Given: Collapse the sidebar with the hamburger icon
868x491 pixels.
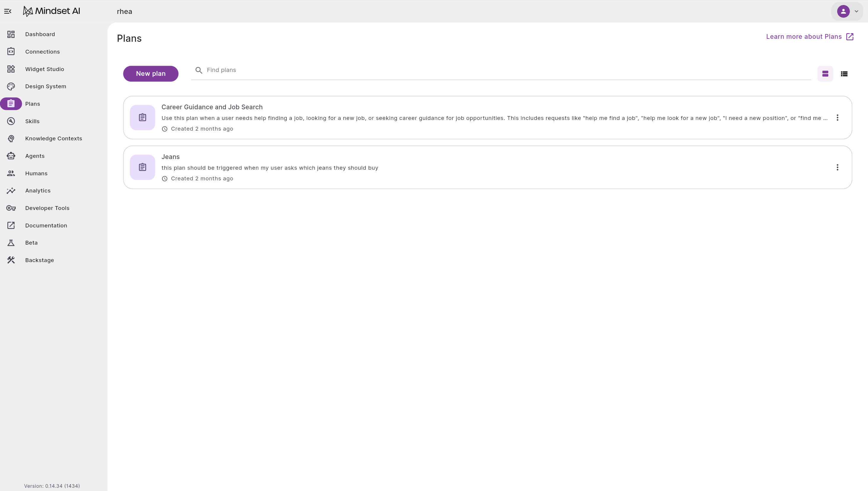Looking at the screenshot, I should [8, 12].
